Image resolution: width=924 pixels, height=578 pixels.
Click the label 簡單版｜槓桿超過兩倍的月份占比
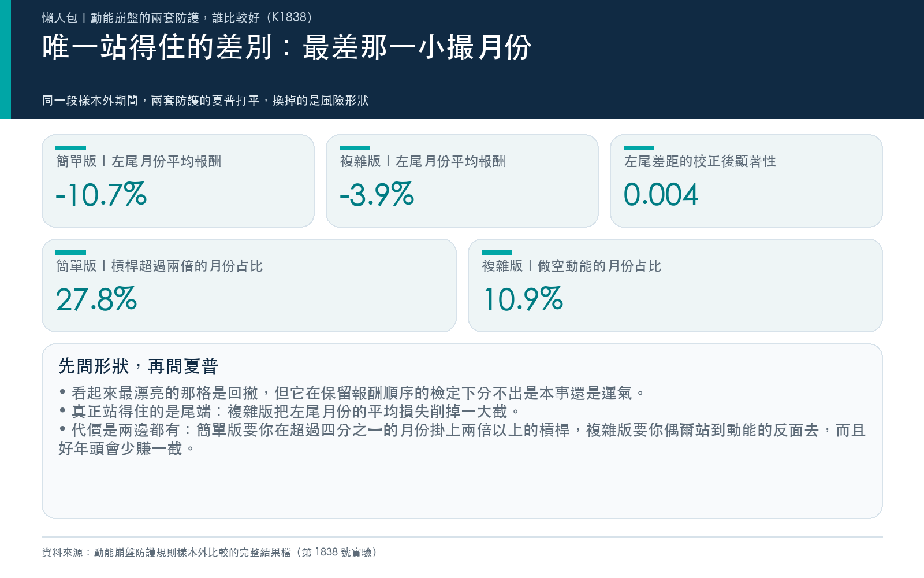pos(159,266)
